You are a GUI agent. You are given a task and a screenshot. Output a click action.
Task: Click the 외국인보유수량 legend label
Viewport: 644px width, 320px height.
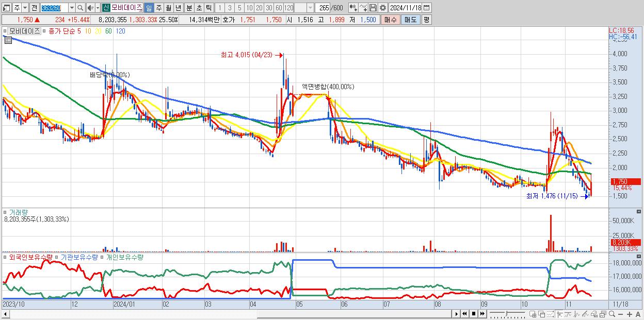pos(31,257)
